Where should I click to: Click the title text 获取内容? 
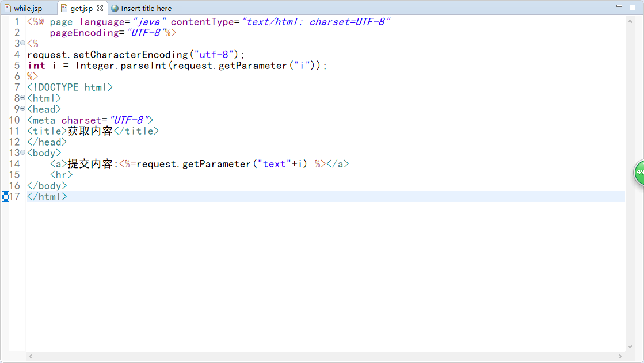click(x=90, y=131)
